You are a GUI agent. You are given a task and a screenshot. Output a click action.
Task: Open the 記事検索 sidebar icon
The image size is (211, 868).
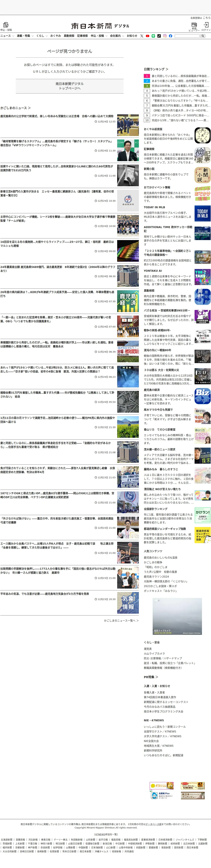tap(203, 155)
